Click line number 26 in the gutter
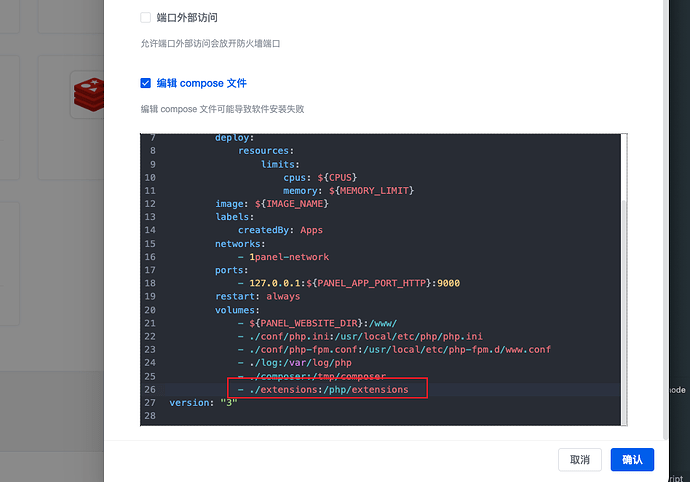Viewport: 690px width, 482px height. click(x=152, y=389)
